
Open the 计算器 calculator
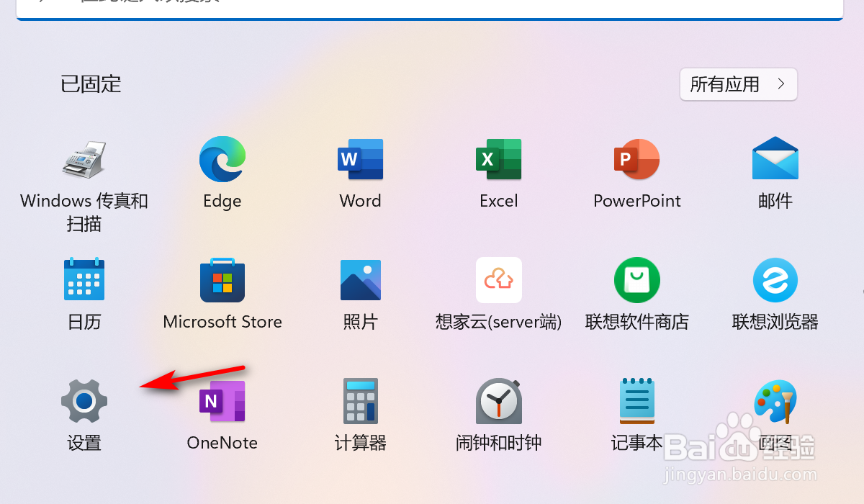coord(360,400)
